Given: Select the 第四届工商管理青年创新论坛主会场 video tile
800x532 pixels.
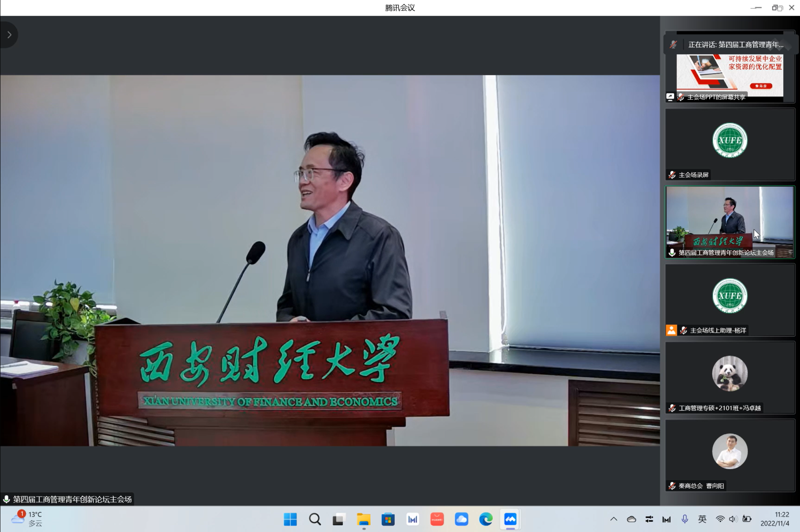Looking at the screenshot, I should click(x=730, y=222).
